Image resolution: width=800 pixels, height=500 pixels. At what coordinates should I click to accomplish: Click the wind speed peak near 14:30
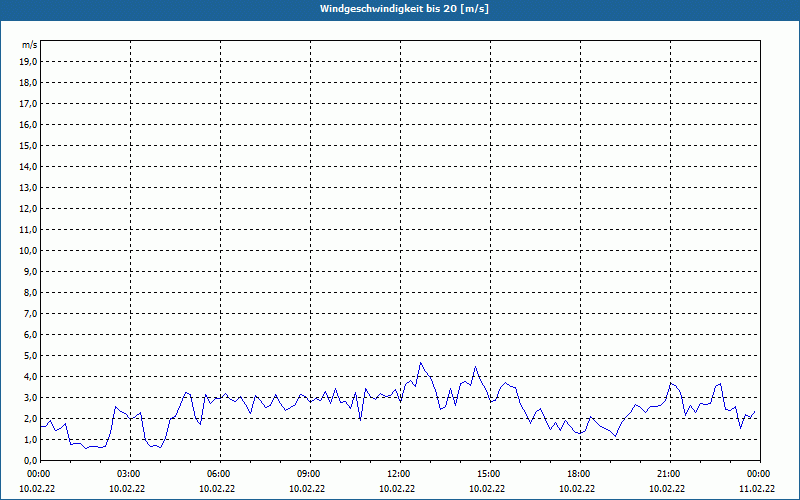(x=476, y=366)
